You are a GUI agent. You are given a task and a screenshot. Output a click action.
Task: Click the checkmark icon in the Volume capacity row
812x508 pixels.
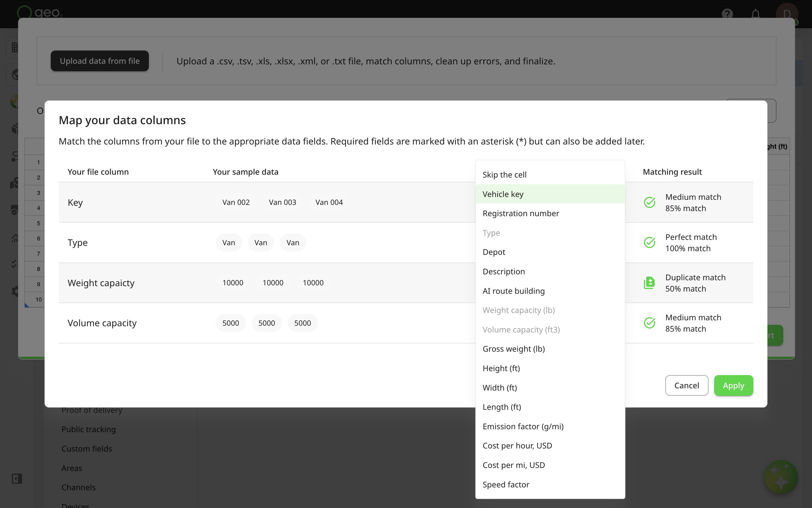[x=650, y=323]
